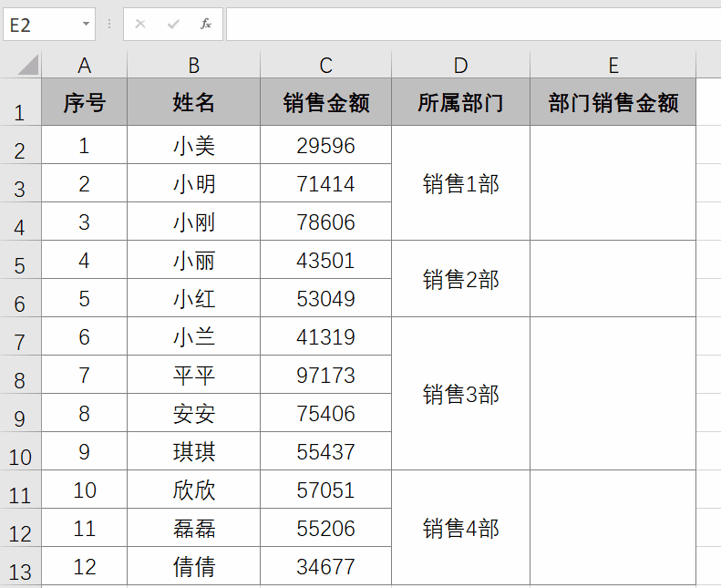
Task: Click the sales amount 55206
Action: 326,527
